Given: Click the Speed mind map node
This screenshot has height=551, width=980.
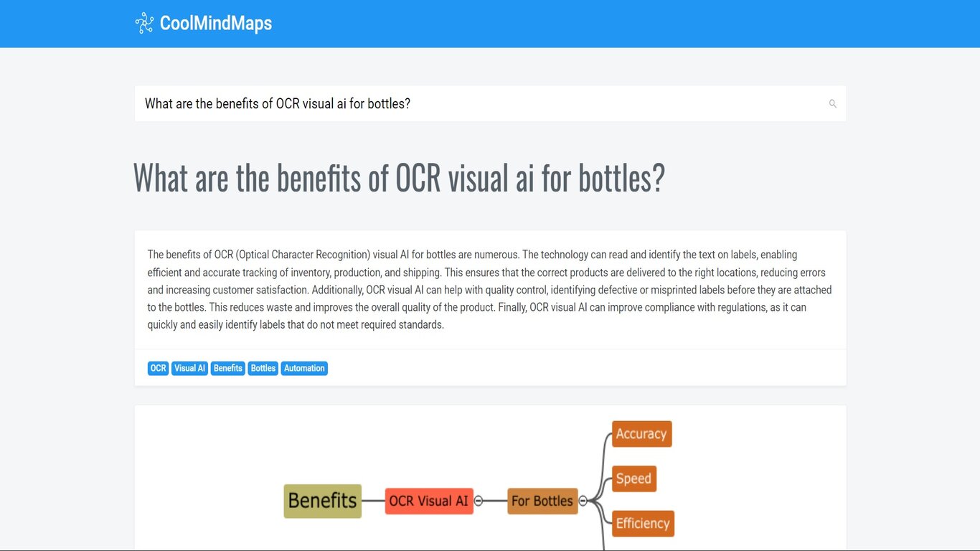Looking at the screenshot, I should pos(633,479).
